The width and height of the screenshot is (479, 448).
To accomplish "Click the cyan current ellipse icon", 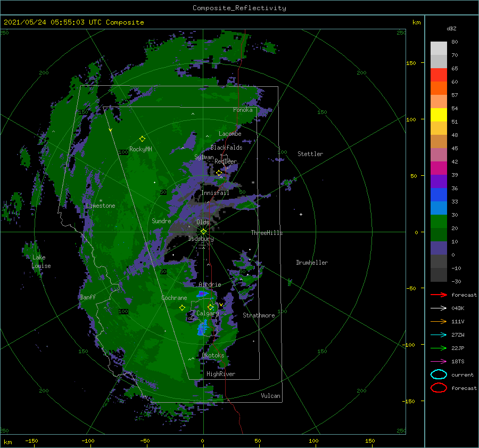I will point(439,374).
